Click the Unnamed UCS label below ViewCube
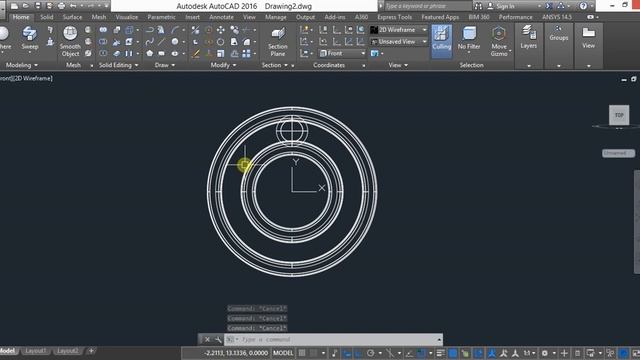 point(618,153)
